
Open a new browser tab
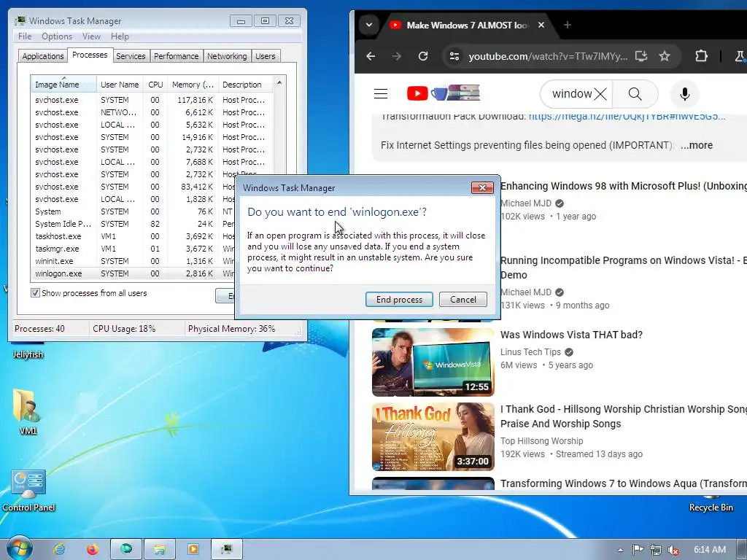pos(568,25)
